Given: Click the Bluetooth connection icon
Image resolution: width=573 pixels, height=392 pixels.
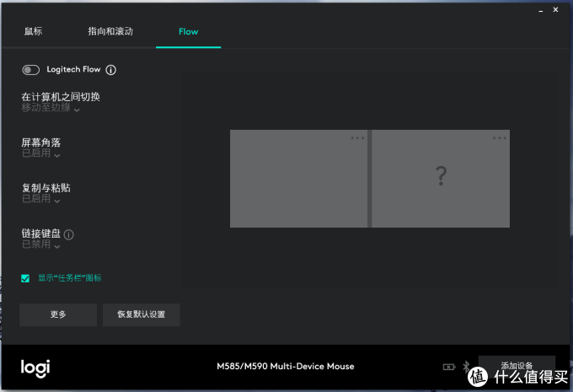Looking at the screenshot, I should [466, 367].
